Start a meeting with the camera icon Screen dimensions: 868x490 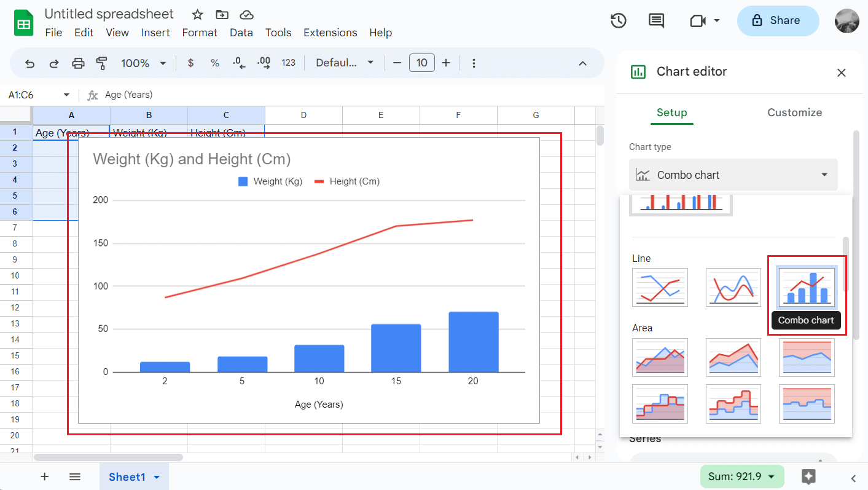coord(697,20)
